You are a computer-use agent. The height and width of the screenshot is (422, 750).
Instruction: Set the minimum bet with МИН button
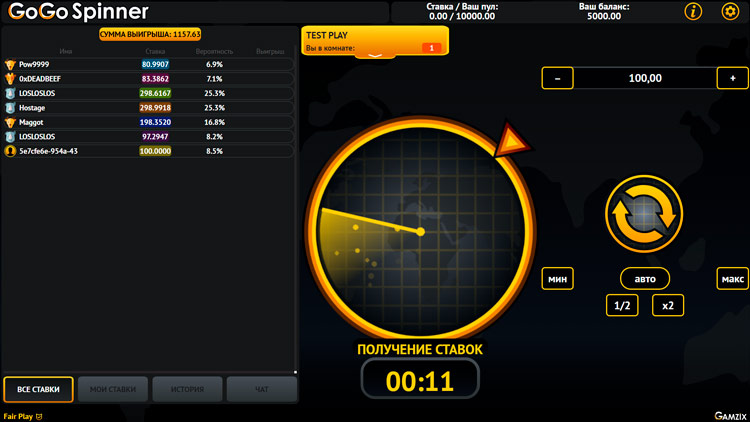point(557,279)
